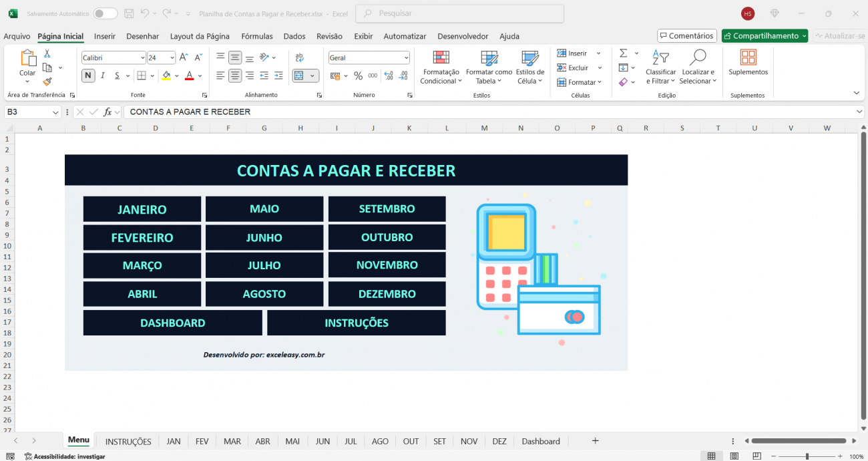Open the Fórmulas ribbon tab
Image resolution: width=868 pixels, height=461 pixels.
[257, 36]
